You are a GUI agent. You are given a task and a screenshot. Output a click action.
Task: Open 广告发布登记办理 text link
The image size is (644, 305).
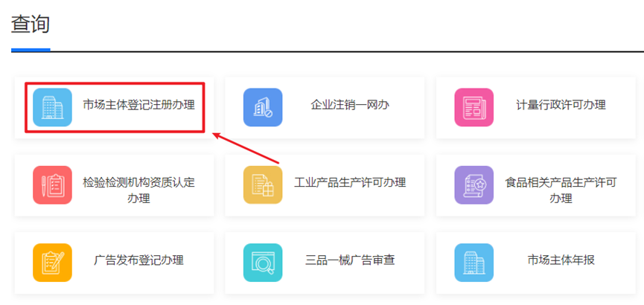(x=138, y=260)
